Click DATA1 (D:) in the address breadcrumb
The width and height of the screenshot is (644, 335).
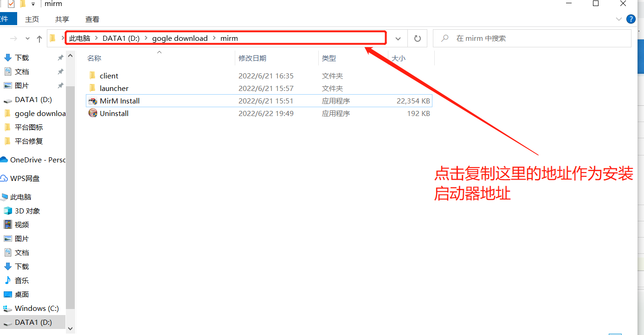pos(121,39)
